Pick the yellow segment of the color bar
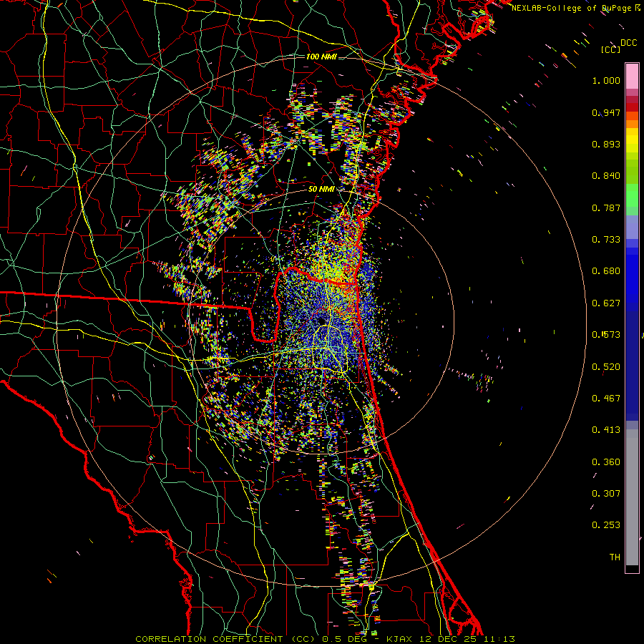 [x=632, y=140]
